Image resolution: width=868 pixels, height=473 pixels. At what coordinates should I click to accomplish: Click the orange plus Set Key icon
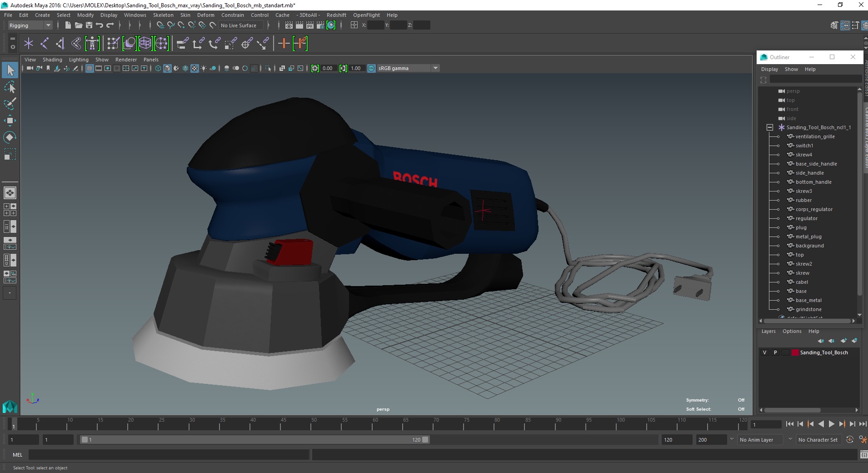coord(284,44)
